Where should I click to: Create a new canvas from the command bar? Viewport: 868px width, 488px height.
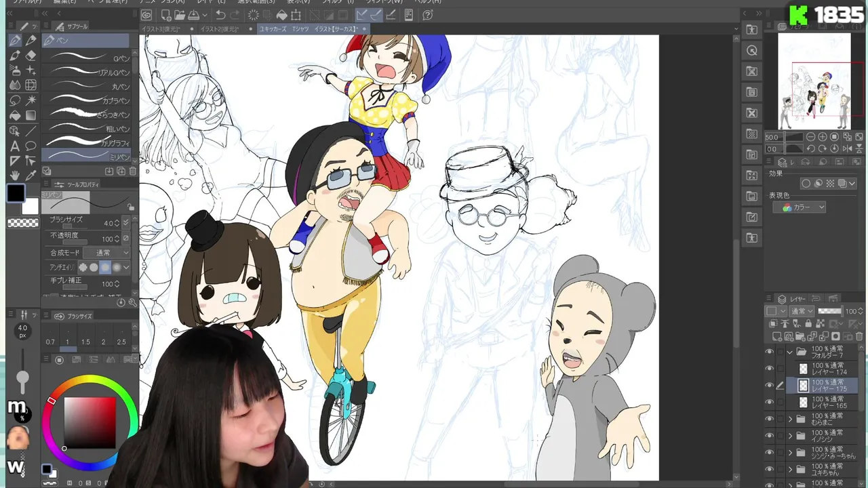click(166, 15)
